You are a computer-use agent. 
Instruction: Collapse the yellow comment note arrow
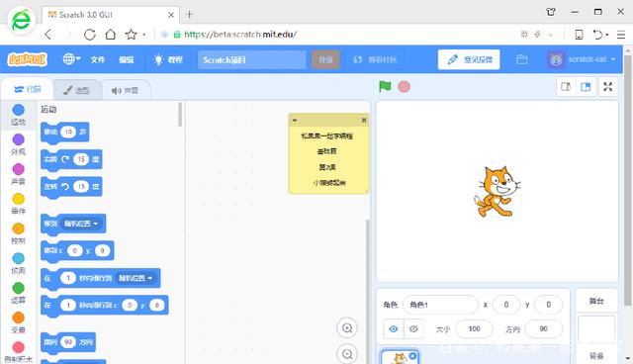click(295, 120)
